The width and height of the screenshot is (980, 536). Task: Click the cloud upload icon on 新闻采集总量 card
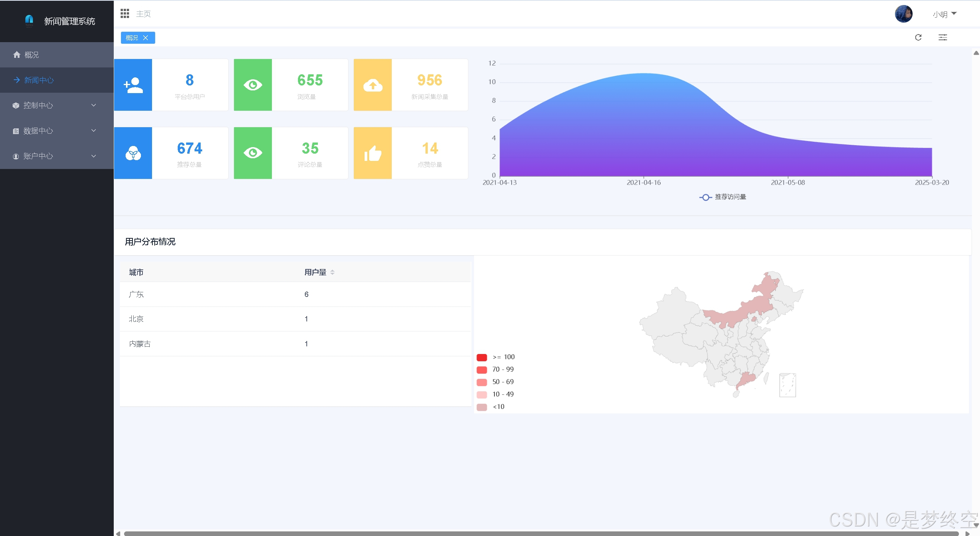click(373, 85)
